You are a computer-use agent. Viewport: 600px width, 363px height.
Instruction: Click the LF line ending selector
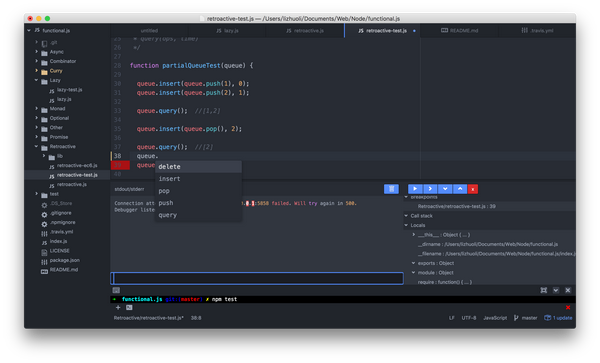(452, 318)
